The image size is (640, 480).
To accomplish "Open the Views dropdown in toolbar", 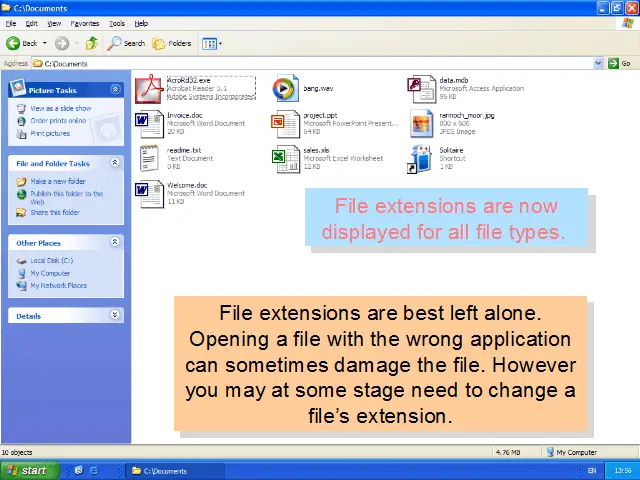I will tap(212, 43).
